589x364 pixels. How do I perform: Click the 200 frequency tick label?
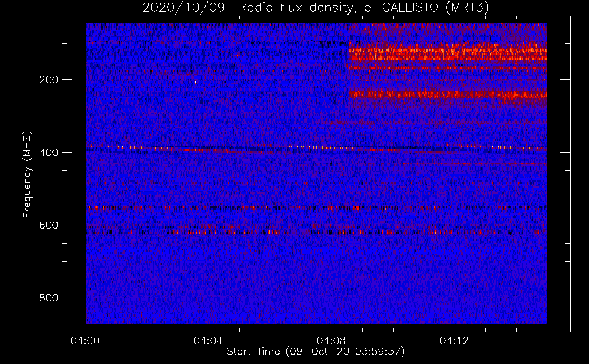click(x=49, y=80)
